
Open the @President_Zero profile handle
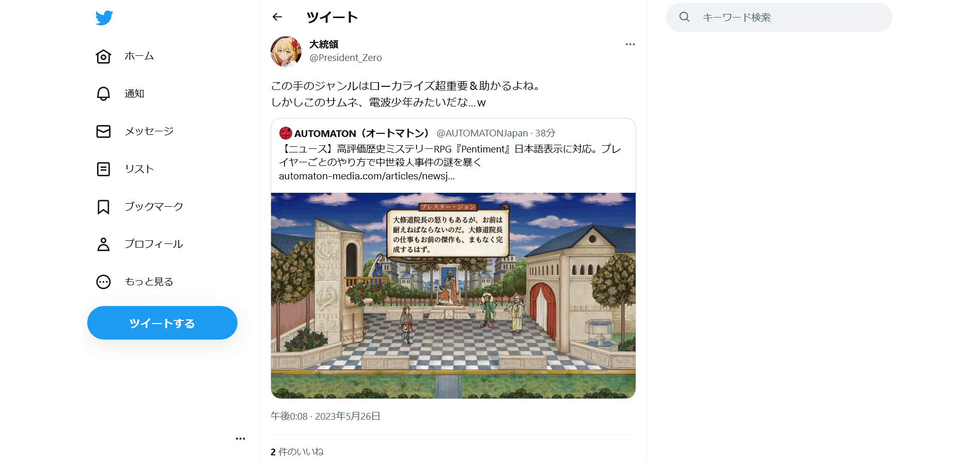coord(345,58)
